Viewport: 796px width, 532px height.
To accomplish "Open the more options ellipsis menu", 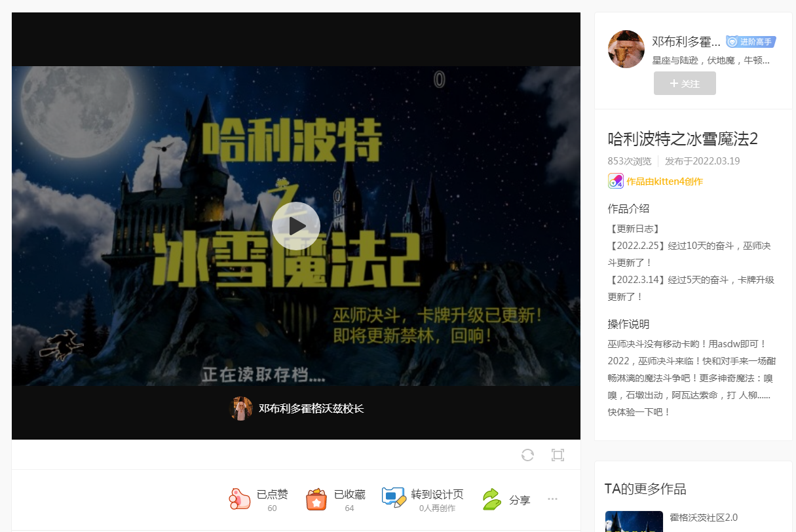I will tap(552, 499).
